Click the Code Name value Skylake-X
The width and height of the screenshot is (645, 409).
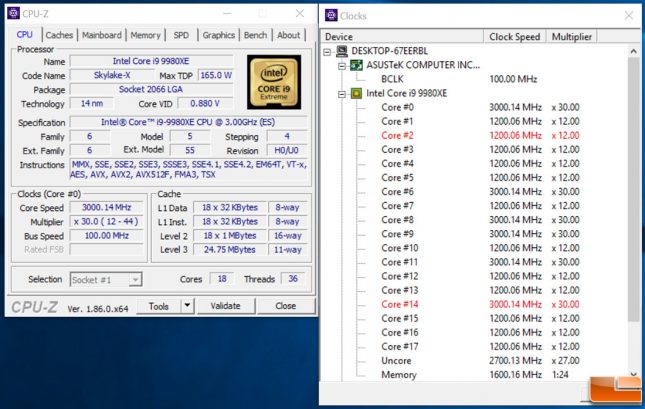coord(112,75)
